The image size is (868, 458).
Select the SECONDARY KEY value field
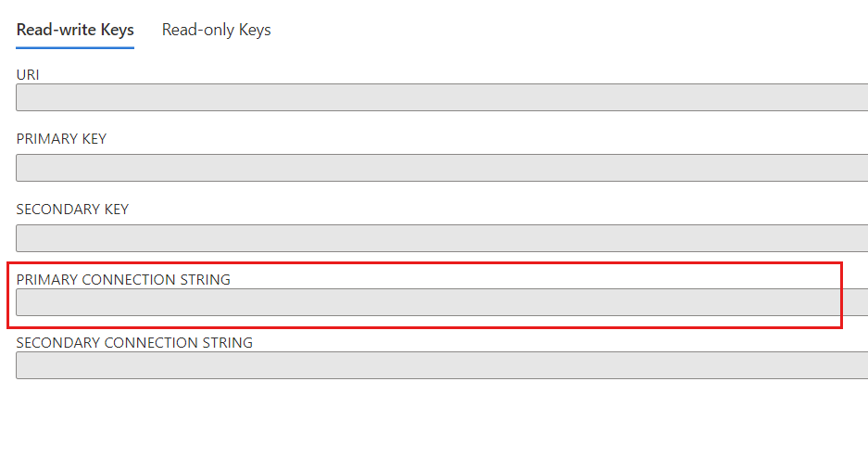click(442, 238)
